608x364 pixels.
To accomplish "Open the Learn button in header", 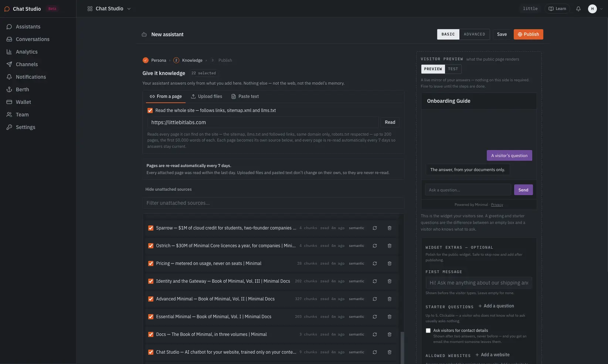I will tap(557, 9).
